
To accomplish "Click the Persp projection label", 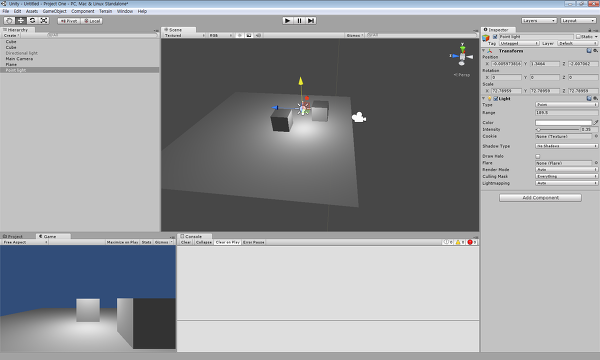I will pyautogui.click(x=462, y=75).
